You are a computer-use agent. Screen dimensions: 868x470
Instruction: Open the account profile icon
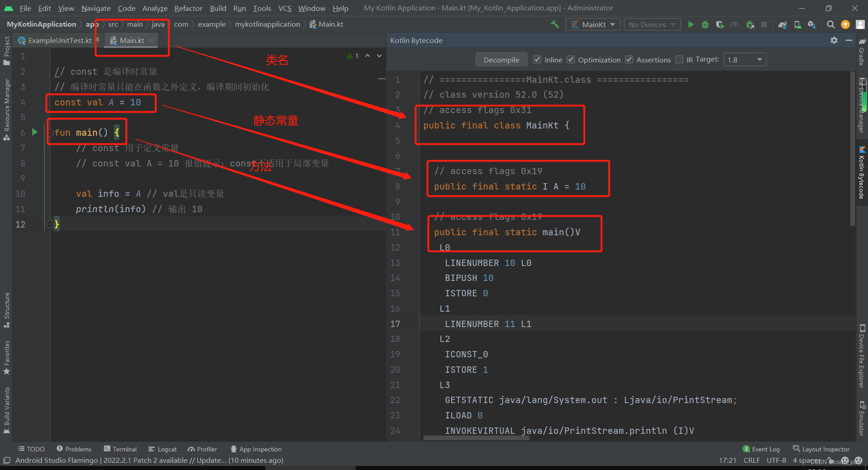860,24
